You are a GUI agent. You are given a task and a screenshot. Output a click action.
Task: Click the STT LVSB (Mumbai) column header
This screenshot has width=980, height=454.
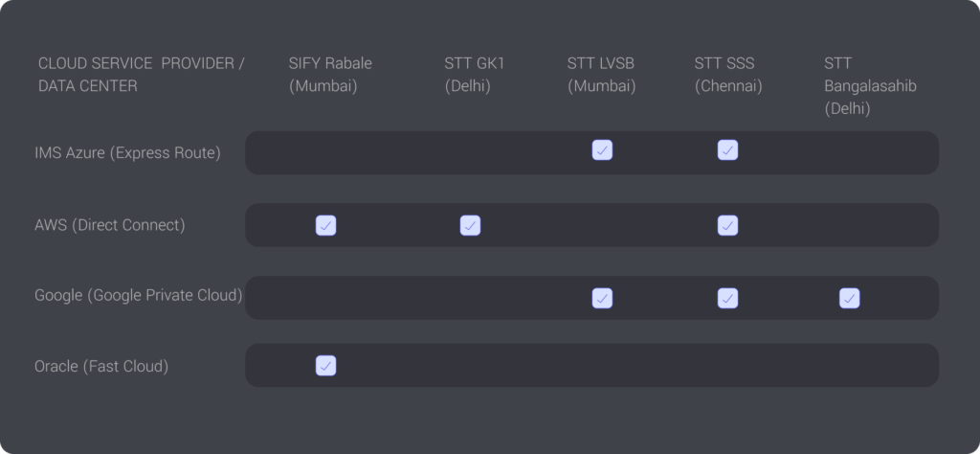point(601,75)
